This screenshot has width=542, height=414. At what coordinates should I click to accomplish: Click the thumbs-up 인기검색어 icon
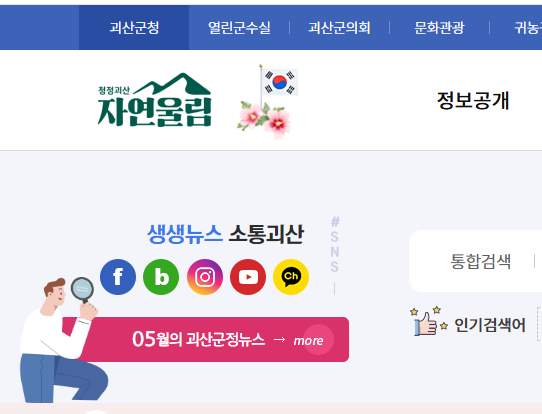pyautogui.click(x=429, y=321)
